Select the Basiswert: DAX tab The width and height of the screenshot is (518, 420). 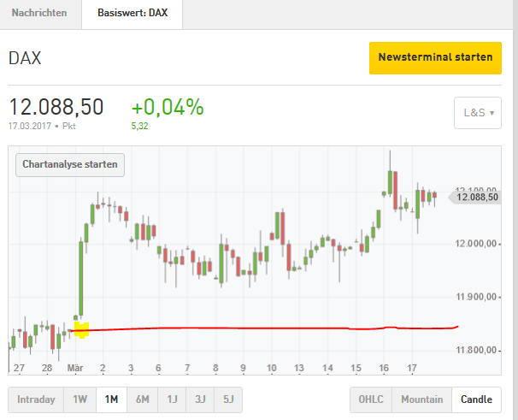133,14
